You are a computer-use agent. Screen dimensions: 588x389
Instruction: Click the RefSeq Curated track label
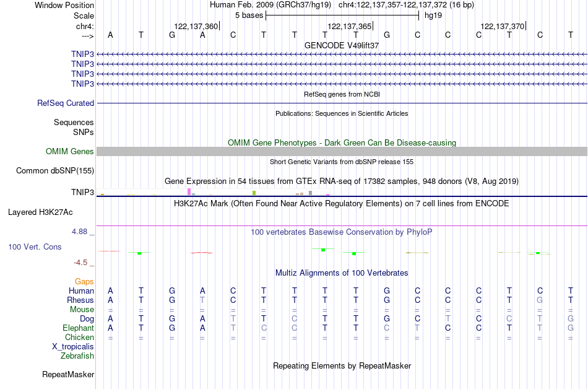(x=66, y=103)
